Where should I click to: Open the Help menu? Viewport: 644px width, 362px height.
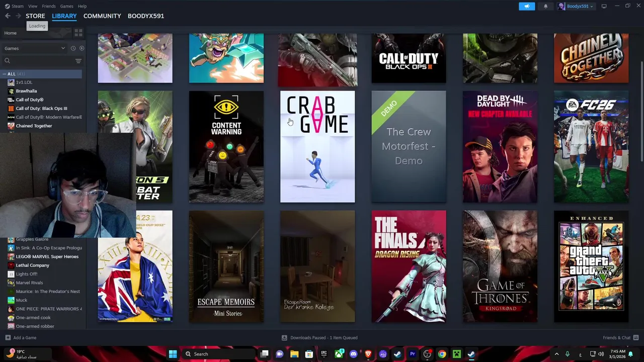(82, 6)
